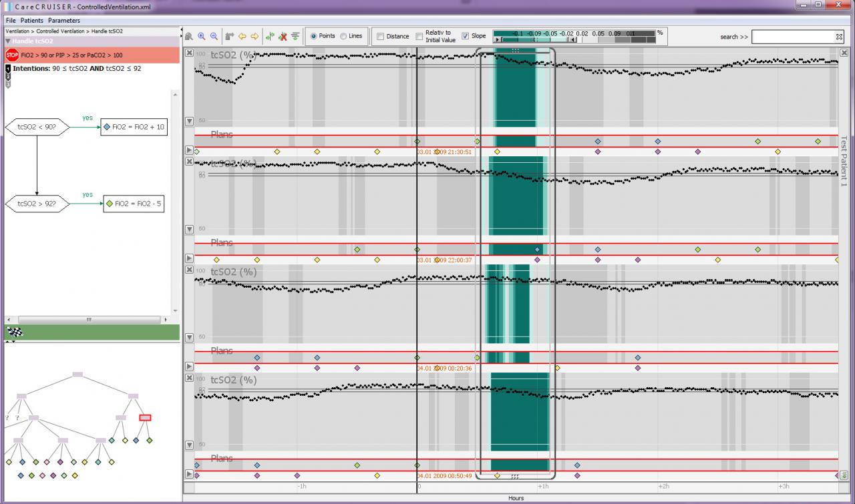Click the zoom out magnifier icon
Viewport: 855px width, 504px height.
(x=214, y=37)
